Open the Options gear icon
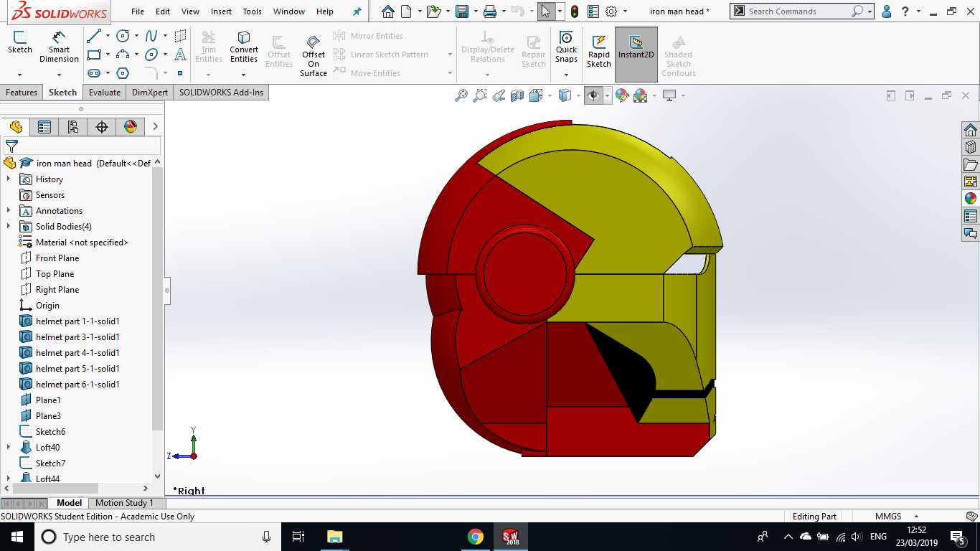The height and width of the screenshot is (551, 980). (x=611, y=11)
